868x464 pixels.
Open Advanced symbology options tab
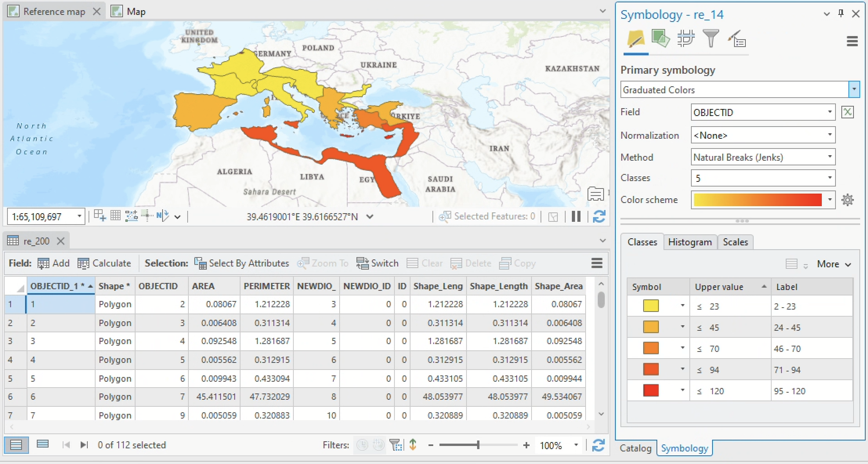[737, 39]
